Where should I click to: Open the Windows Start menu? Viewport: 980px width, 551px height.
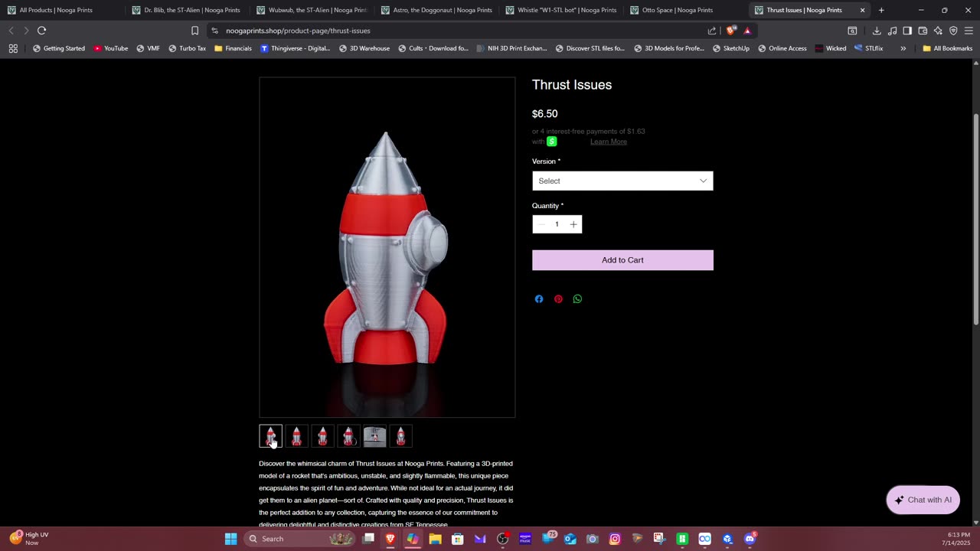coord(230,539)
